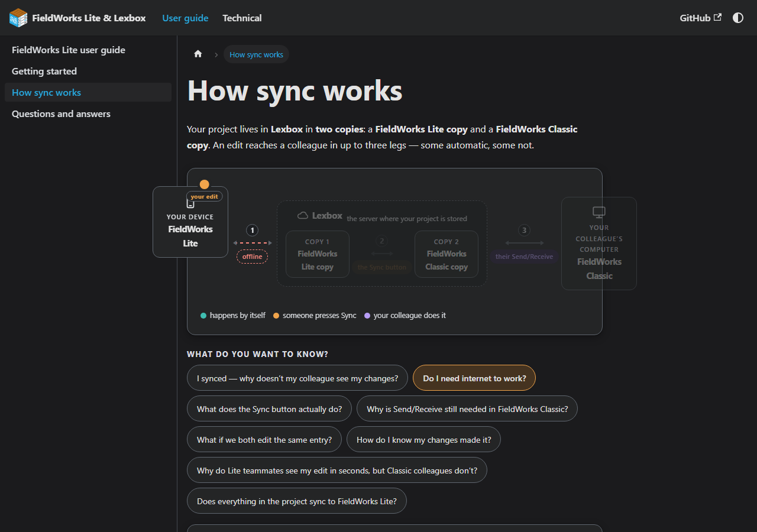Select How sync works in the sidebar

88,93
